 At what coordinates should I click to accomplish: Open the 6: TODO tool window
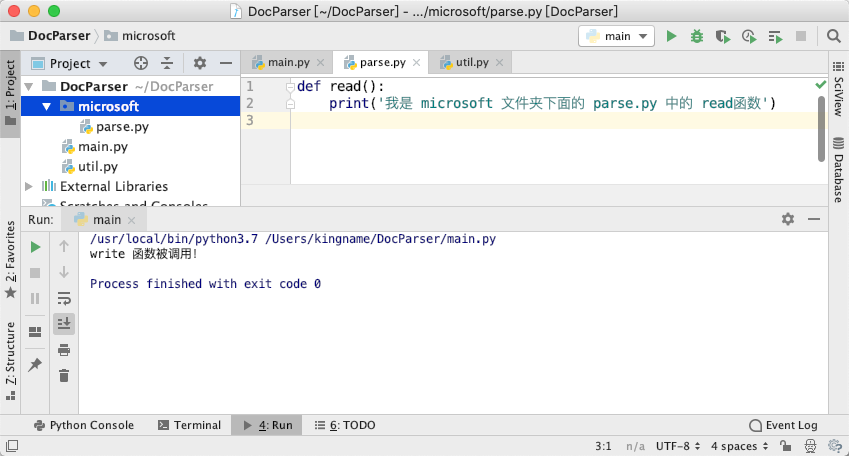(345, 425)
